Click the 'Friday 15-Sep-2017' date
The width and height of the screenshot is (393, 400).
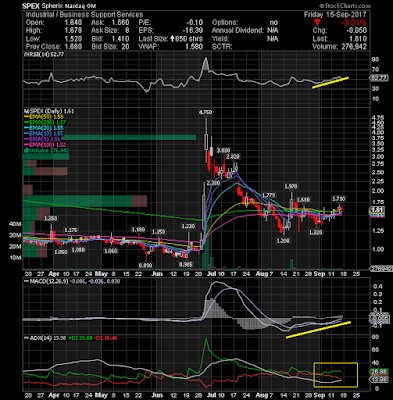pos(335,15)
